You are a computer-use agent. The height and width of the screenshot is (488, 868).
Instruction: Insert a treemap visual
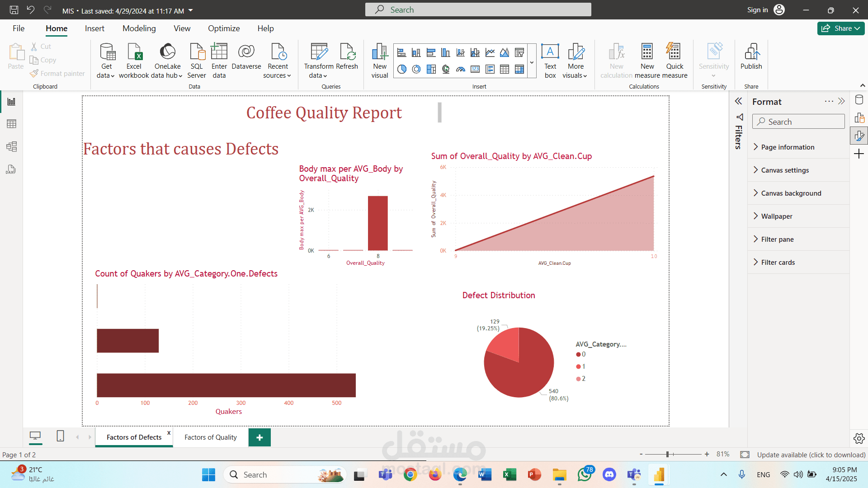[431, 69]
